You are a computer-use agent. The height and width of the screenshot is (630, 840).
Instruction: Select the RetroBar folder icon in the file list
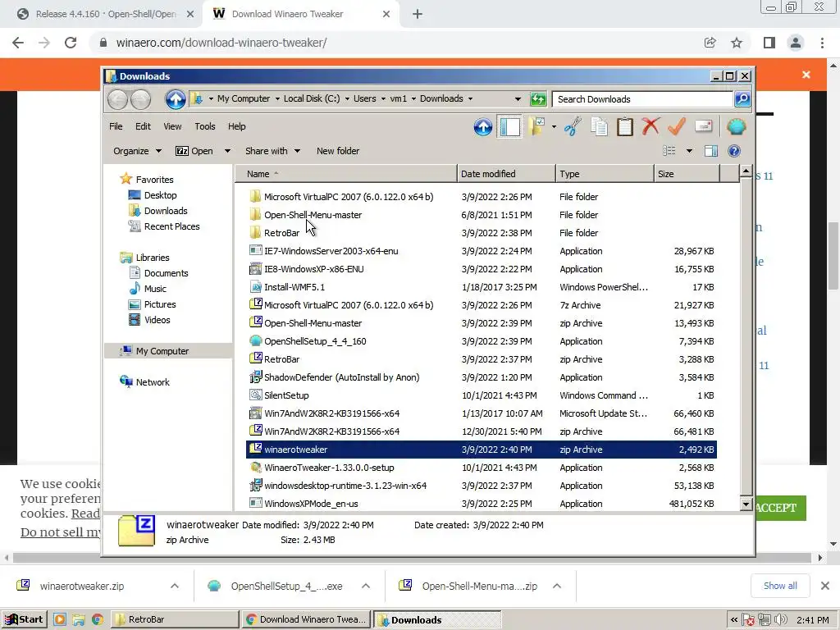click(x=255, y=232)
